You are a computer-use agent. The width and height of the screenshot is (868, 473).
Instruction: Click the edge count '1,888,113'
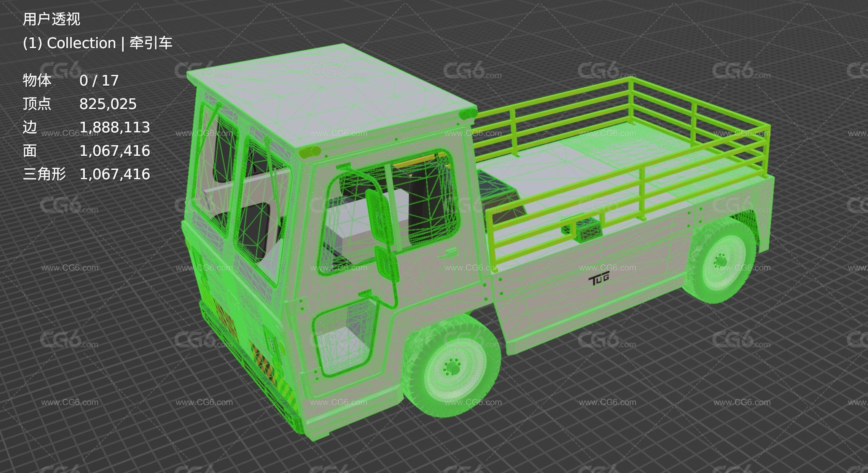point(115,127)
